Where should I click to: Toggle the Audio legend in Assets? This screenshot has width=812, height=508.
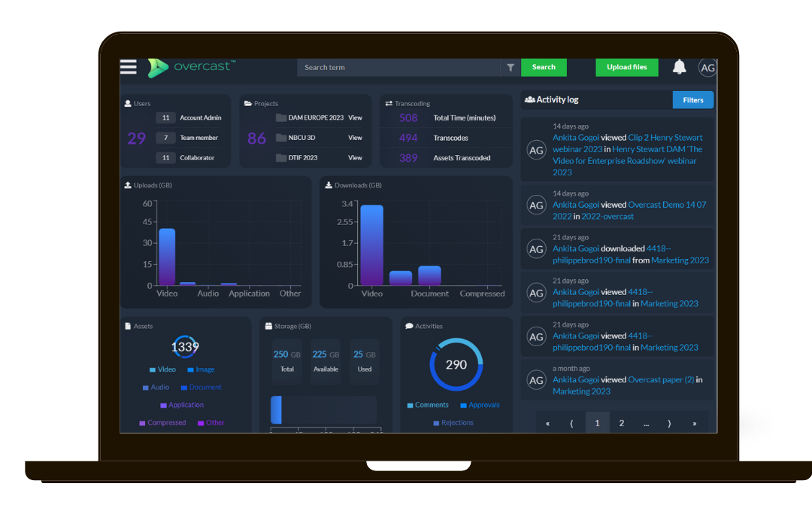156,388
